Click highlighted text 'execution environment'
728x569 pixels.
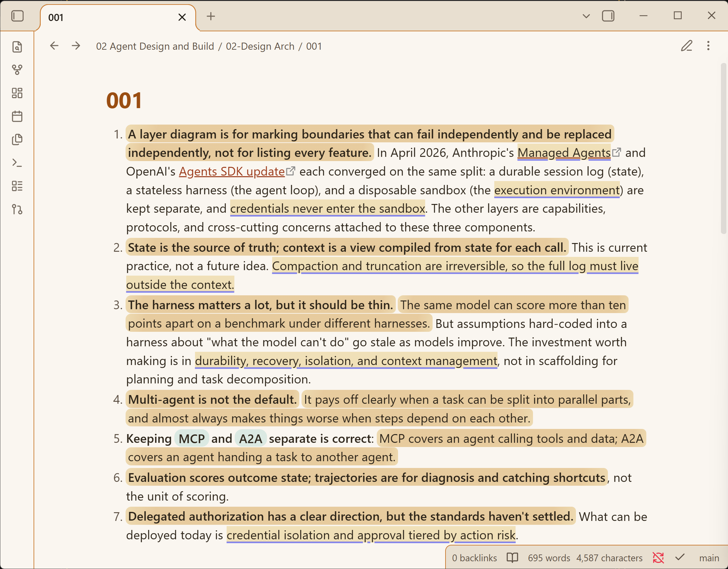point(557,190)
